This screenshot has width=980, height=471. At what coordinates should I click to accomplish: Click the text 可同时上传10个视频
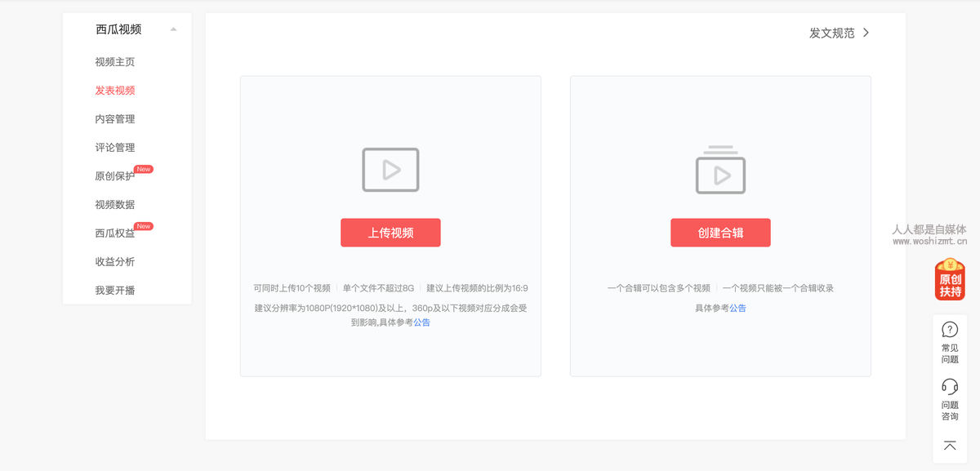pos(292,288)
